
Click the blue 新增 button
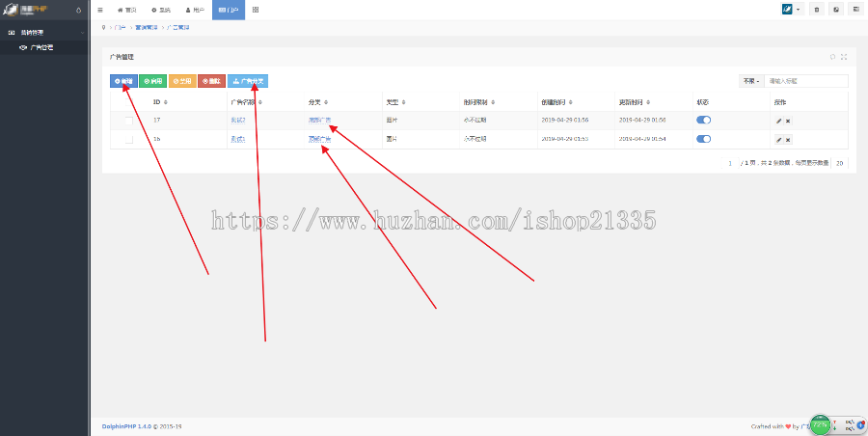click(x=123, y=81)
